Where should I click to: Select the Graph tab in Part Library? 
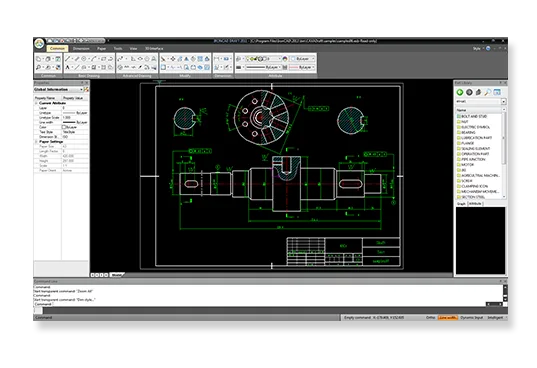[x=461, y=204]
